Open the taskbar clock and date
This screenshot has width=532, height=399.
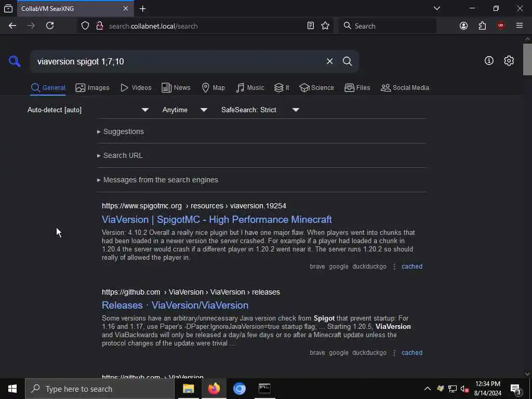(487, 389)
